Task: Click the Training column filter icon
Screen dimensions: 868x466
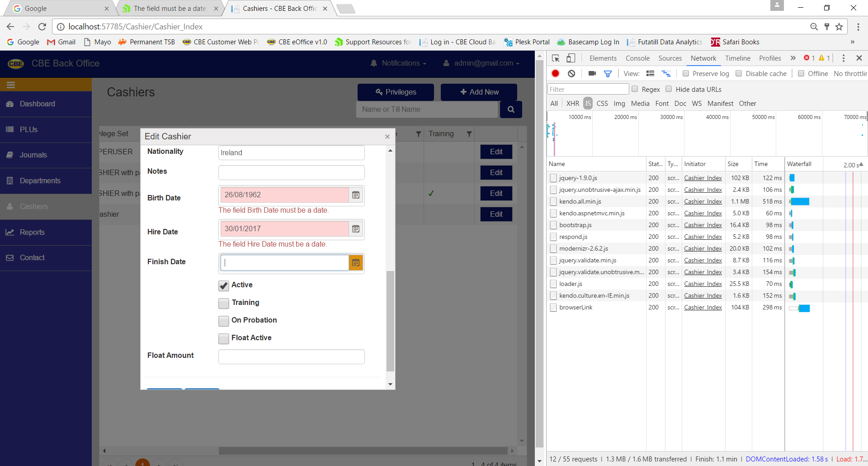Action: tap(469, 134)
